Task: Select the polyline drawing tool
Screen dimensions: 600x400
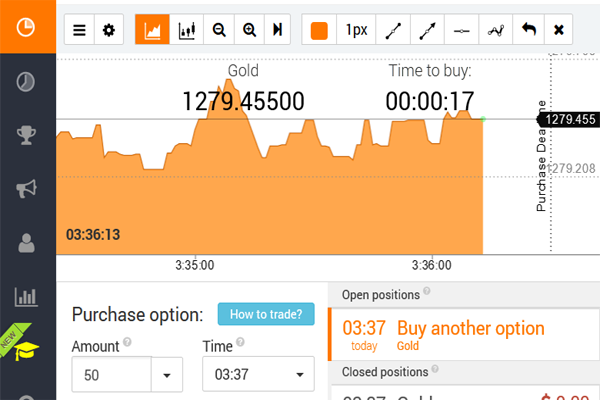Action: pos(496,30)
